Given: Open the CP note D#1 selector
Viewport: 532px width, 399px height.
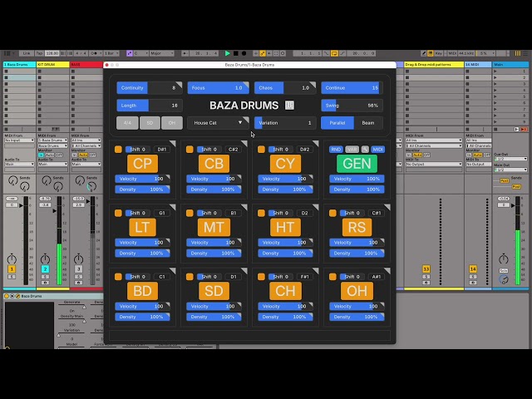Looking at the screenshot, I should pos(162,150).
